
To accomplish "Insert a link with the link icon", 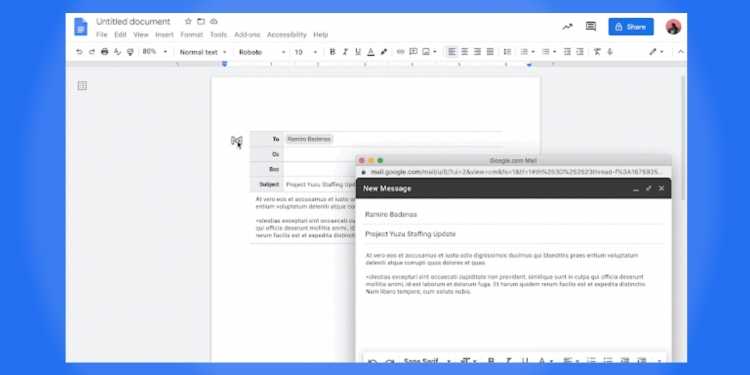I will pos(401,52).
